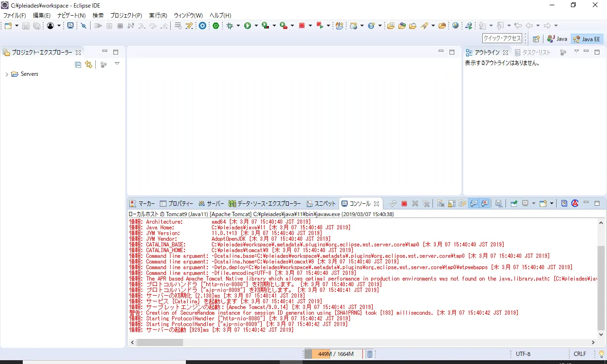
Task: Toggle Link with Editor in Project Explorer
Action: tap(89, 64)
